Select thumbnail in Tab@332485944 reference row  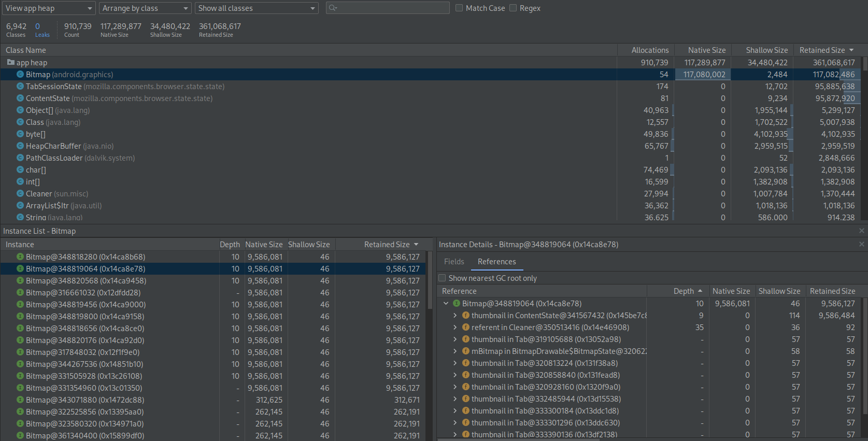(650, 399)
